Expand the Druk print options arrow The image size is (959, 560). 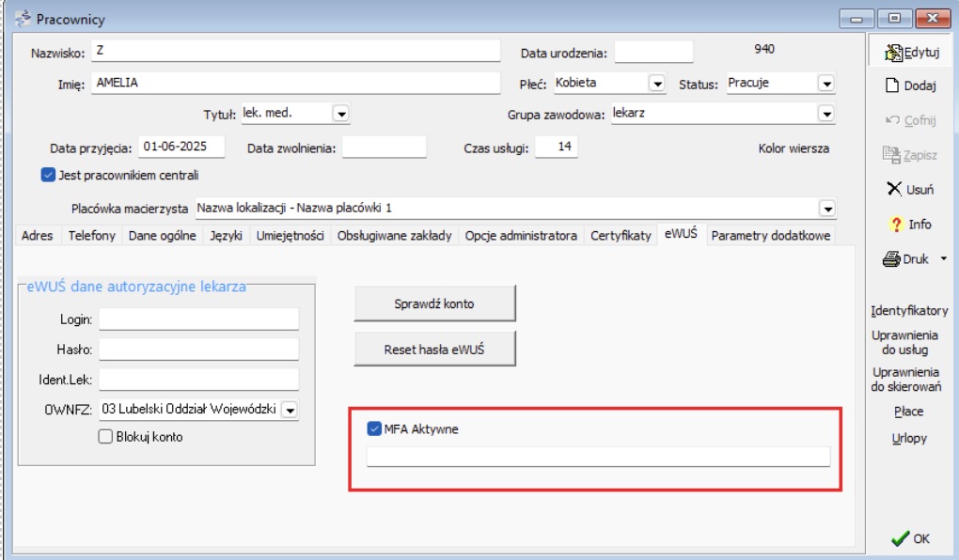[943, 259]
